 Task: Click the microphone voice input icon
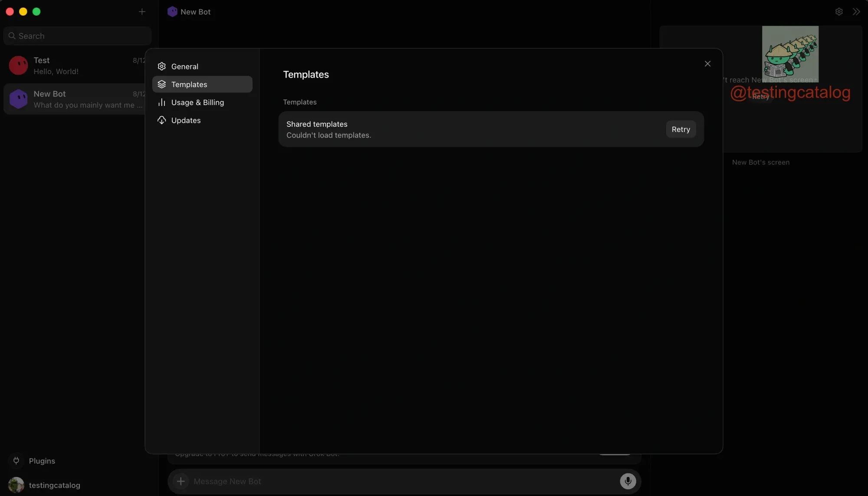point(628,481)
